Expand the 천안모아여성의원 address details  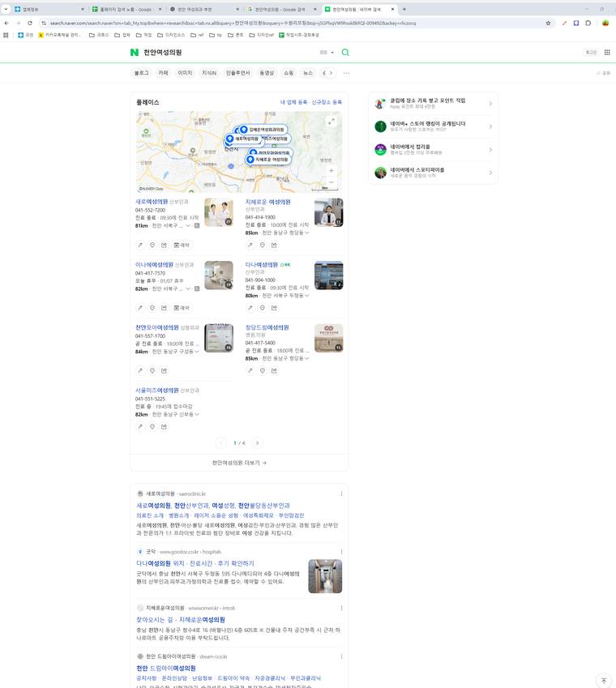click(197, 352)
